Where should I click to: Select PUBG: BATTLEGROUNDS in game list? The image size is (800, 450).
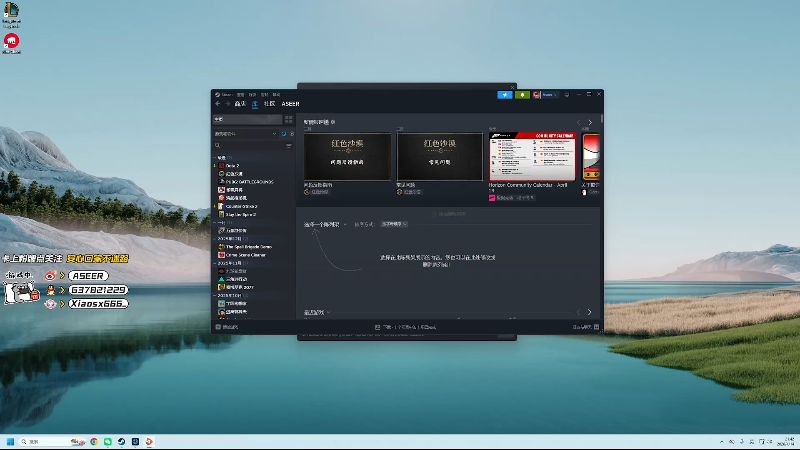[x=250, y=182]
